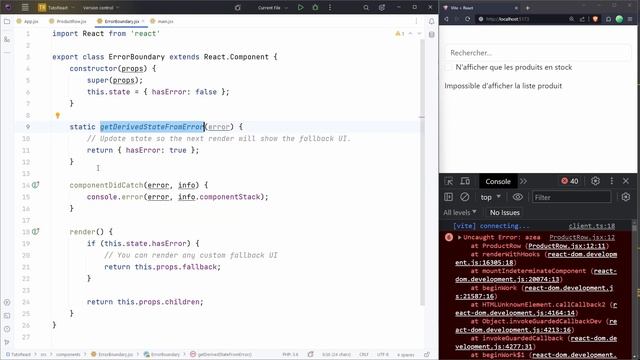
Task: Select the DevTools inspect element tool
Action: (449, 181)
